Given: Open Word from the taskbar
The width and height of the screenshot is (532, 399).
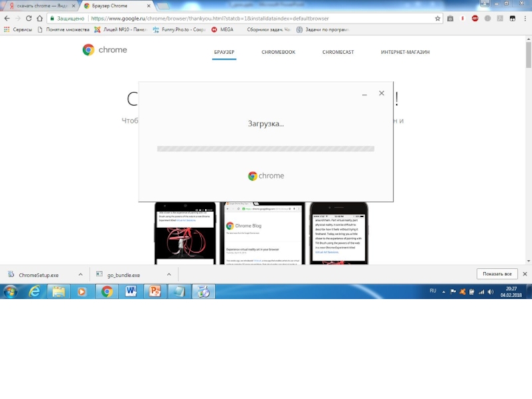Looking at the screenshot, I should tap(131, 291).
